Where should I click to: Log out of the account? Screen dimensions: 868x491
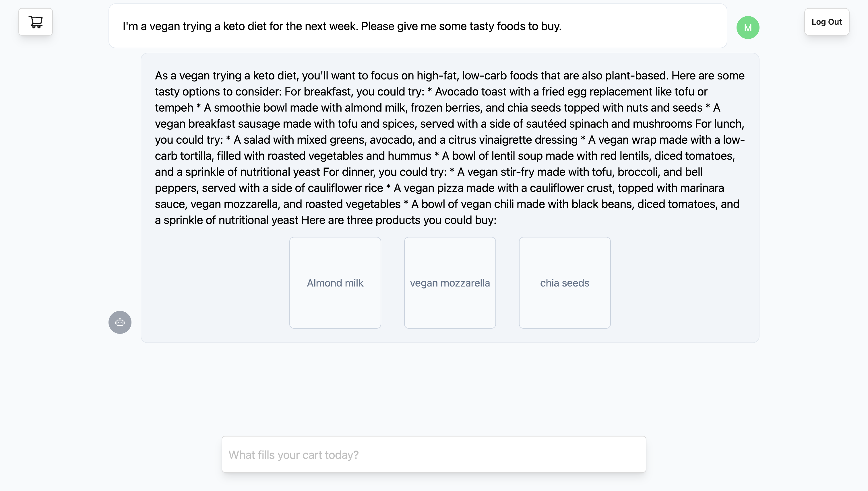[x=826, y=22]
